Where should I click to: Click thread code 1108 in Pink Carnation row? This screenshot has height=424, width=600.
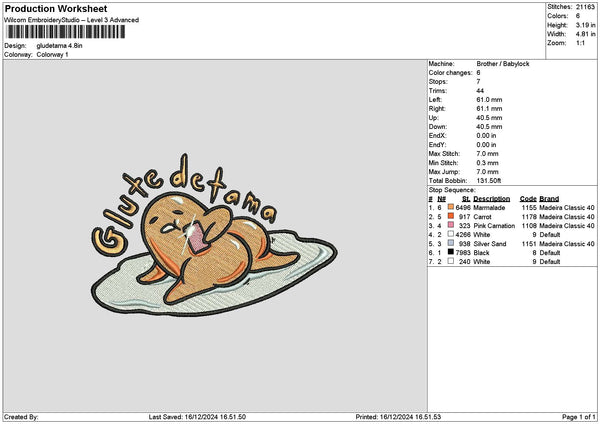(529, 225)
